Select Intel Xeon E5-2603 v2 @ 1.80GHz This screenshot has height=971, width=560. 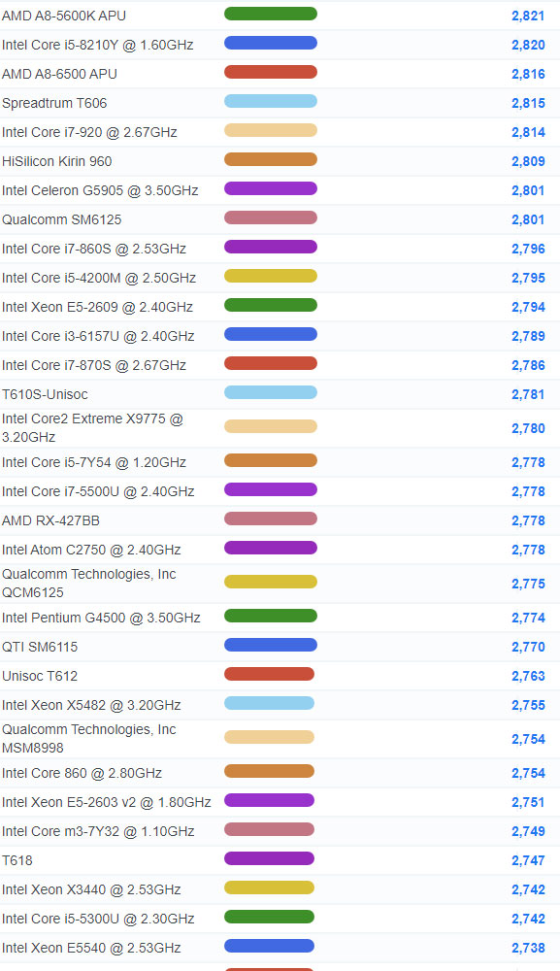pos(107,802)
